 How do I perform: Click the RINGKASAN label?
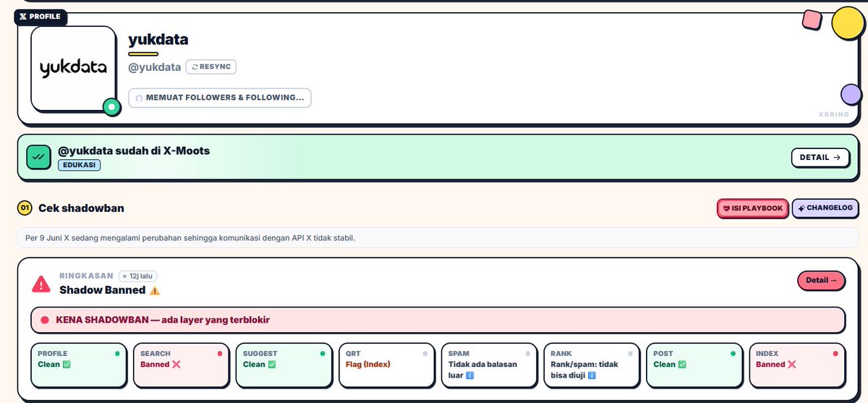(x=87, y=276)
